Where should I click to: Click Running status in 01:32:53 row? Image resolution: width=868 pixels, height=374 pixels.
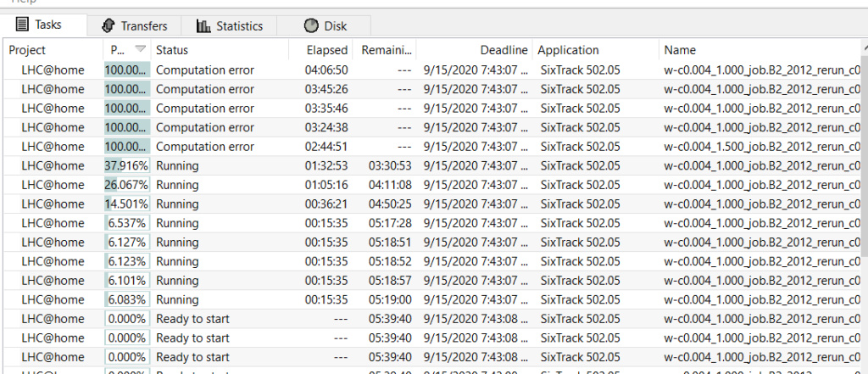click(177, 165)
